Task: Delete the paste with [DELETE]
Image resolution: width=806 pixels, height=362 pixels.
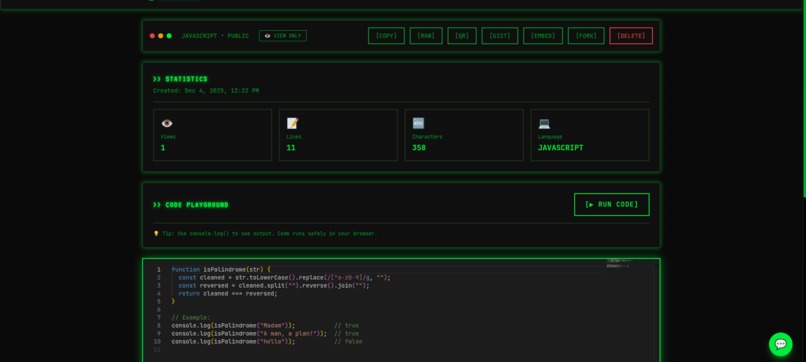Action: 631,36
